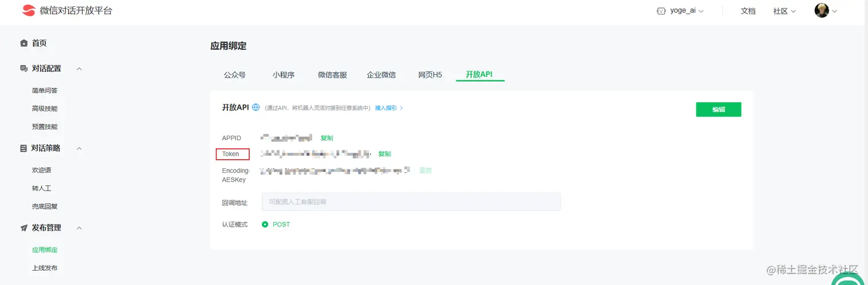Click the globe icon beside 开放API
This screenshot has width=868, height=285.
(x=255, y=107)
